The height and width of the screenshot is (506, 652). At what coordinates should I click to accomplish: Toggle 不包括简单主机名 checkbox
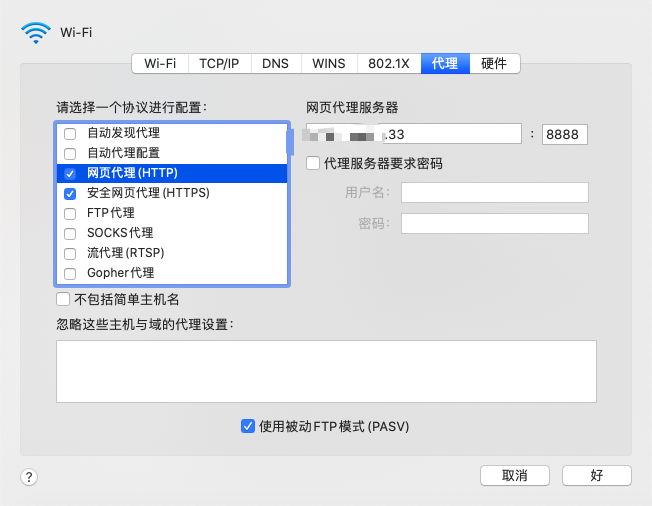click(x=63, y=299)
